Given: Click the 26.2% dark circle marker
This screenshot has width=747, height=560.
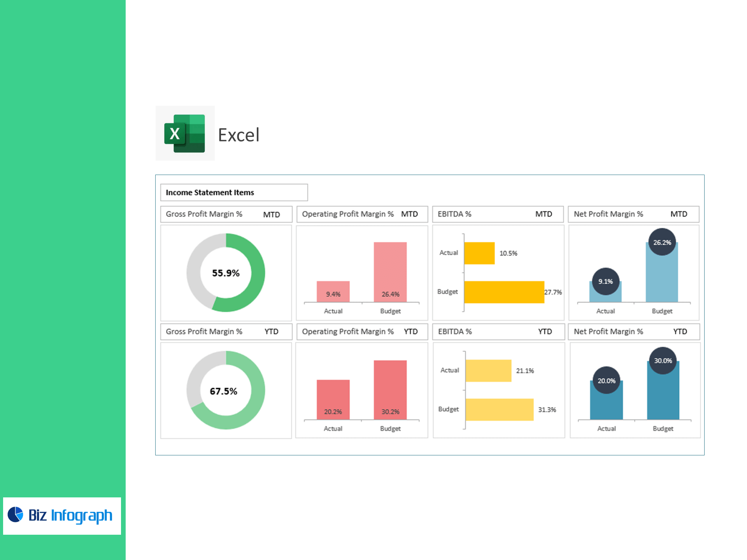Looking at the screenshot, I should (x=662, y=242).
